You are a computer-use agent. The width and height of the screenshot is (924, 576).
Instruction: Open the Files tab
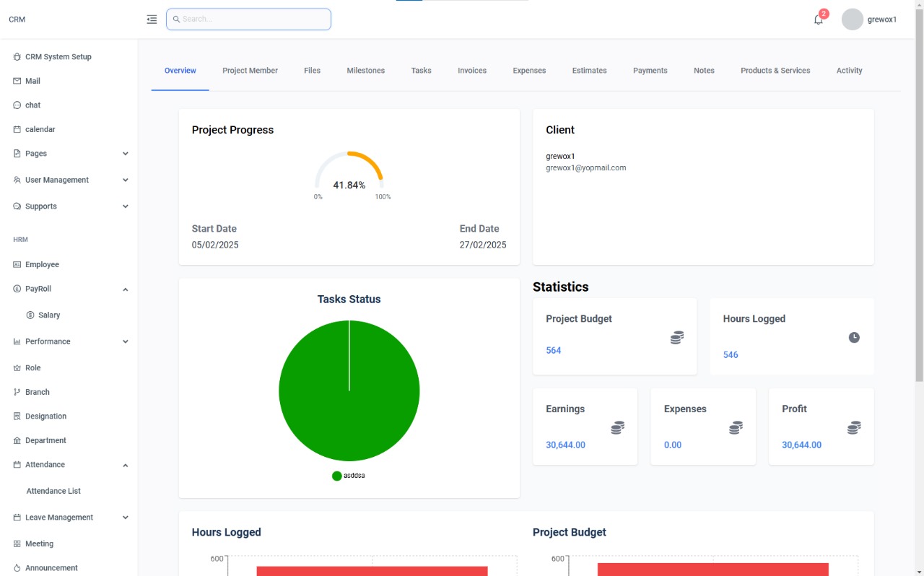(x=312, y=71)
